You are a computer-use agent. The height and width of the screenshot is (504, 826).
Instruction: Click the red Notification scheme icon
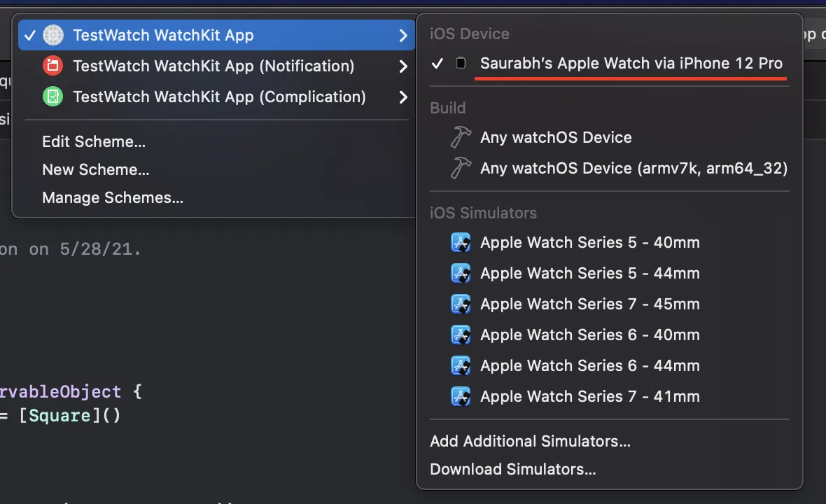click(53, 66)
